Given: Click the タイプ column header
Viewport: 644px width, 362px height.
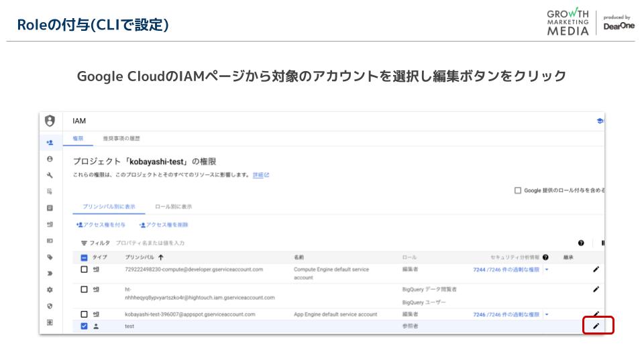Looking at the screenshot, I should pos(99,257).
